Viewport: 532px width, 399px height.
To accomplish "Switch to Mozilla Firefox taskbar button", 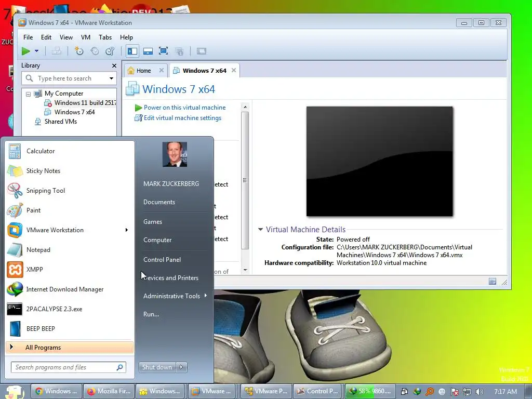I will pos(109,391).
